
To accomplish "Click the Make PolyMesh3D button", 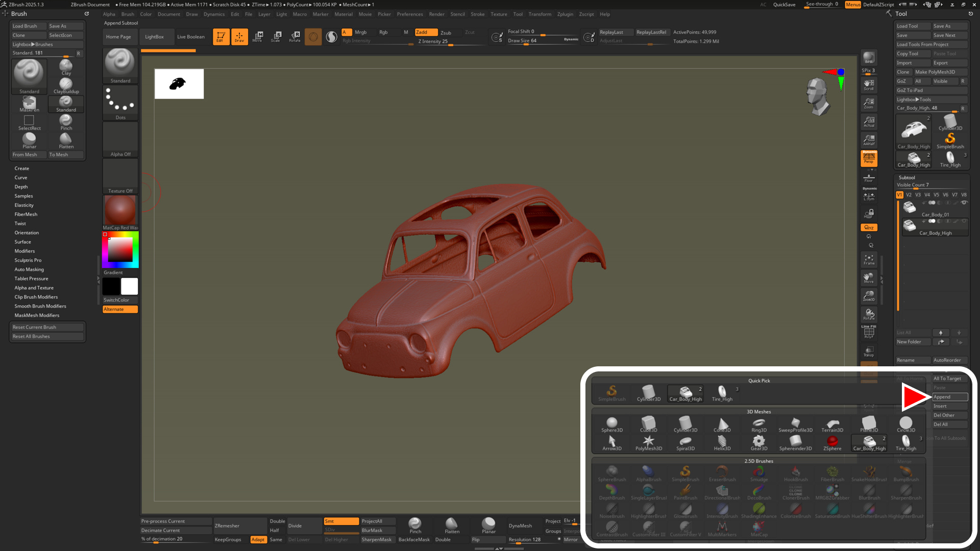I will tap(941, 72).
